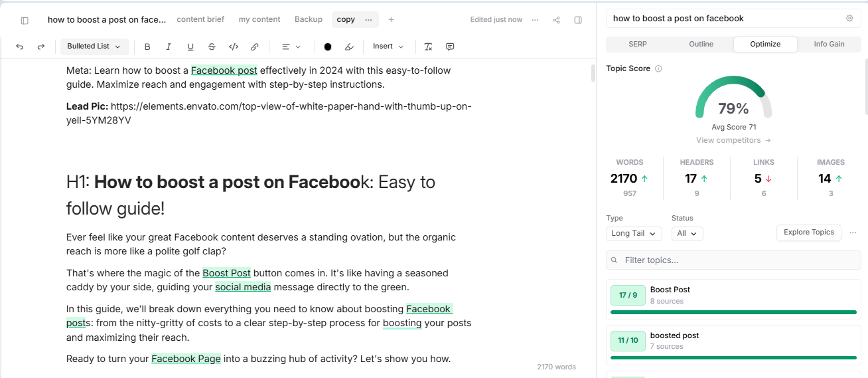Apply underline formatting

click(x=190, y=47)
